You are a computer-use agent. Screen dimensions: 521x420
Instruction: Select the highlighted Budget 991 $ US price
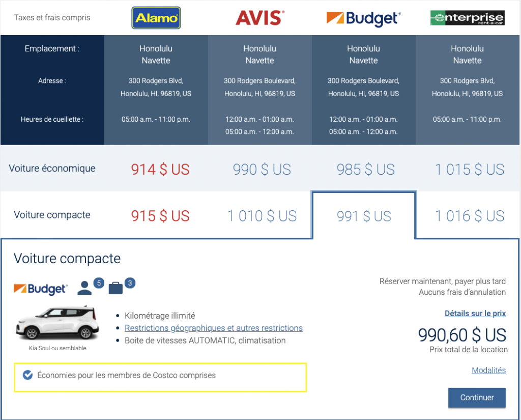point(363,215)
